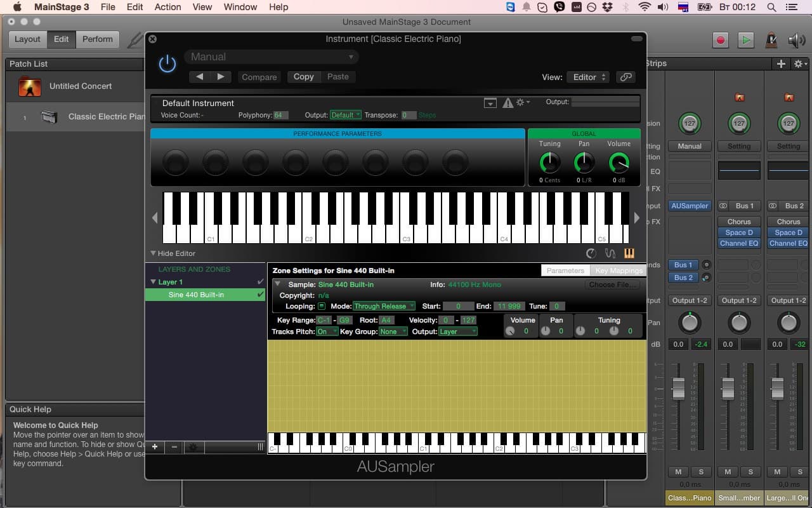Image resolution: width=812 pixels, height=508 pixels.
Task: Collapse the Hide Editor disclosure triangle
Action: 153,253
